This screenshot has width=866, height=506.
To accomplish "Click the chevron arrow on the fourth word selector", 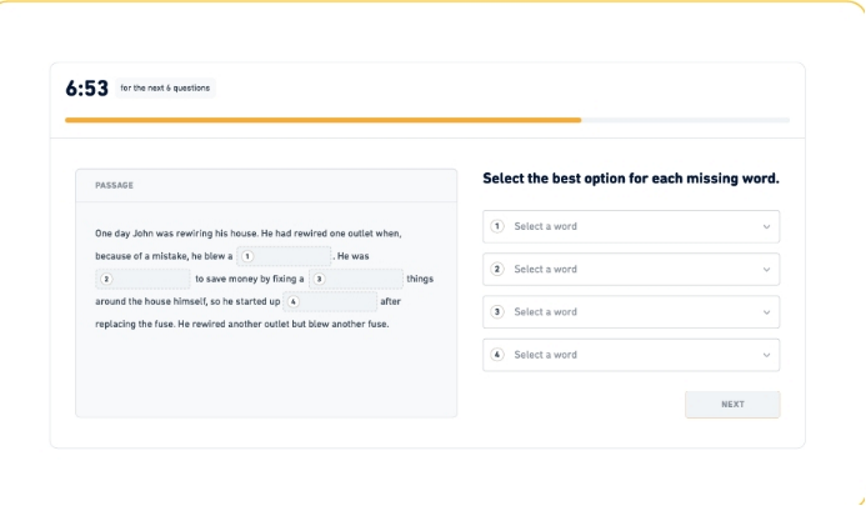I will tap(766, 355).
